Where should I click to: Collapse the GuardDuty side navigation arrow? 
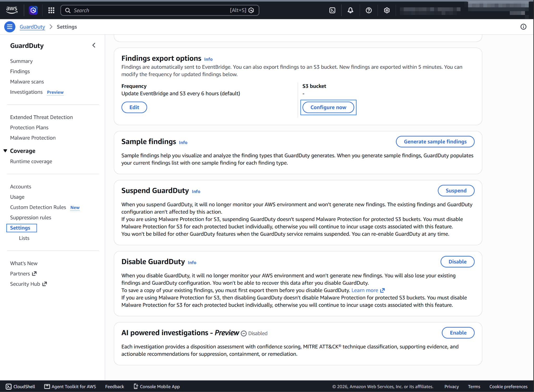(94, 45)
